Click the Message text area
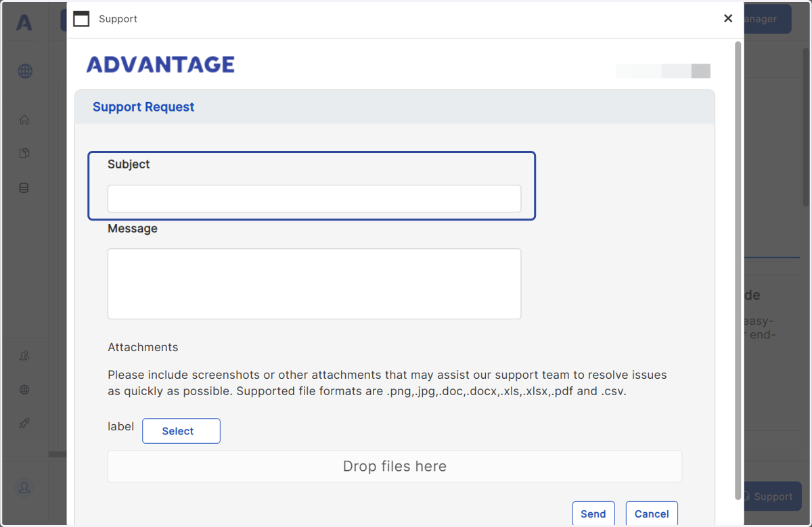 [x=314, y=283]
